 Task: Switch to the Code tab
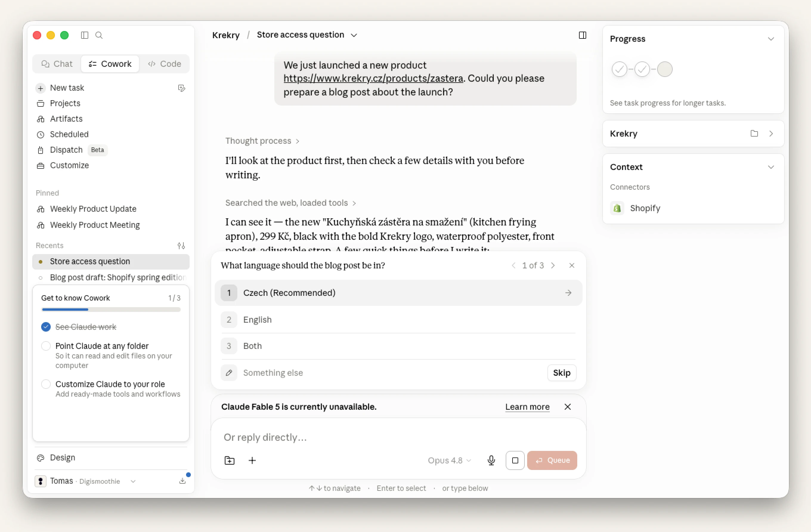click(x=165, y=64)
